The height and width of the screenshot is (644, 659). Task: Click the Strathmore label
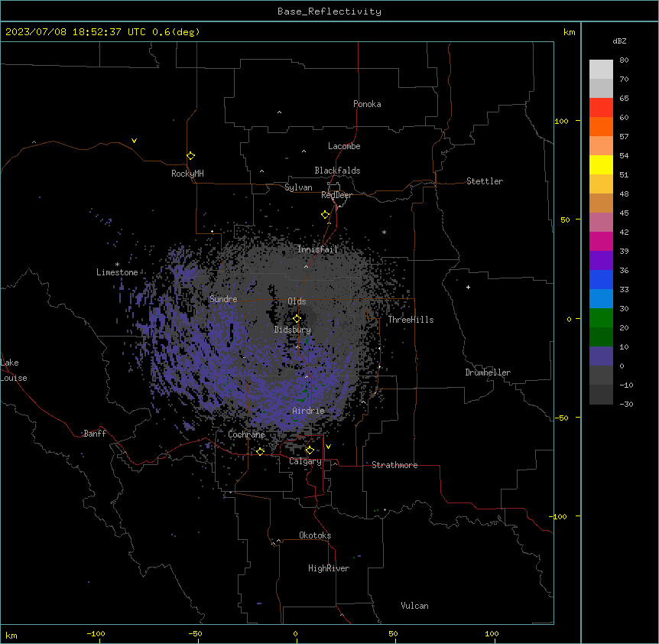[394, 465]
